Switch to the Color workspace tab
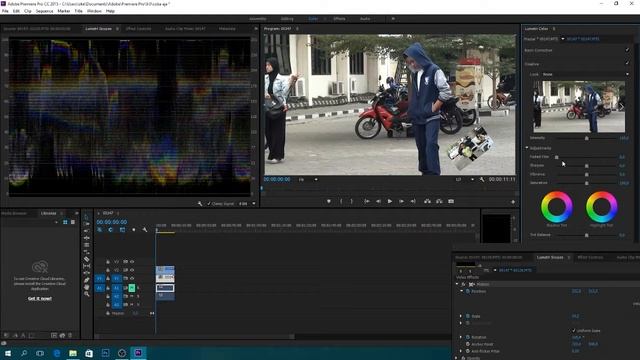This screenshot has width=640, height=360. tap(313, 19)
